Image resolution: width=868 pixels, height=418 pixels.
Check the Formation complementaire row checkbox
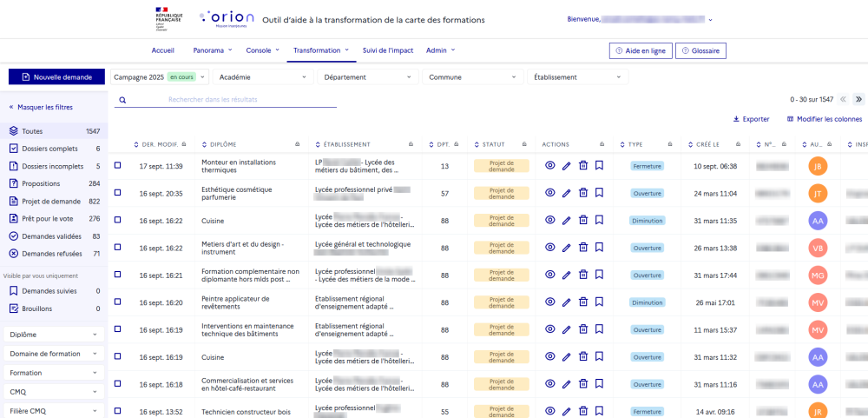(117, 275)
